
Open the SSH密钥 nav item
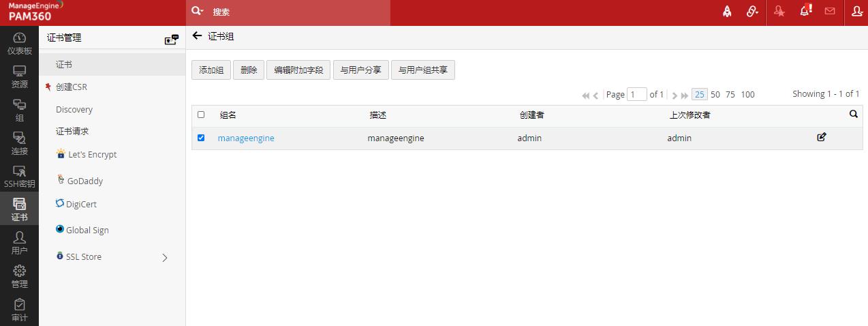click(19, 177)
